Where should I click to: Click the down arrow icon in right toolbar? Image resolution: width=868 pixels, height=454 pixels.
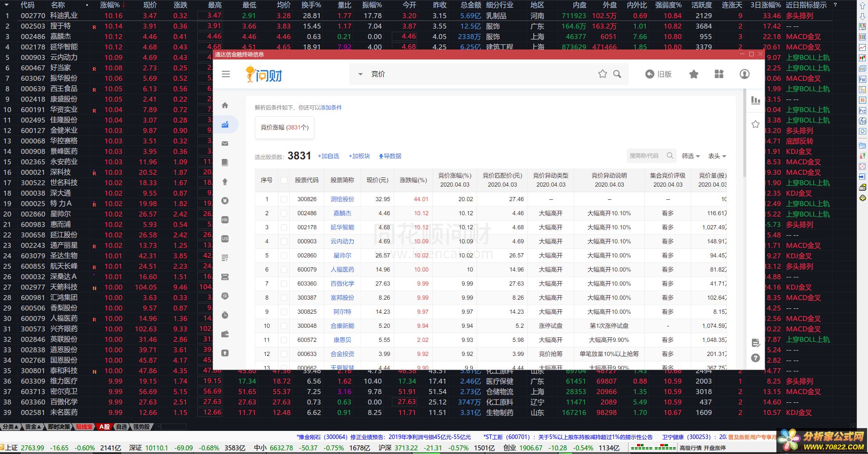[863, 16]
